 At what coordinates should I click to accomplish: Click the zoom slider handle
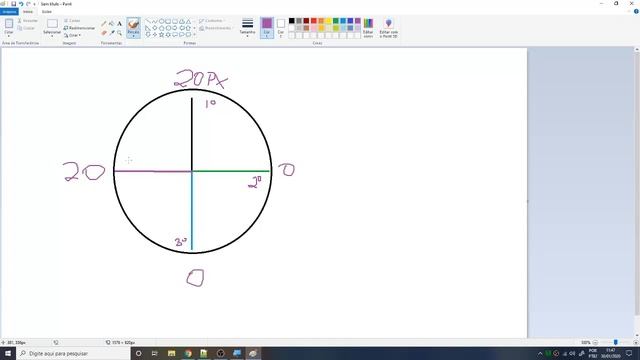pyautogui.click(x=616, y=342)
